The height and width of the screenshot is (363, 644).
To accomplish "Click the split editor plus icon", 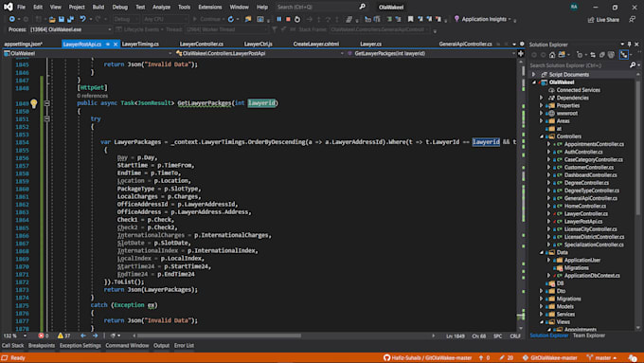I will point(521,53).
